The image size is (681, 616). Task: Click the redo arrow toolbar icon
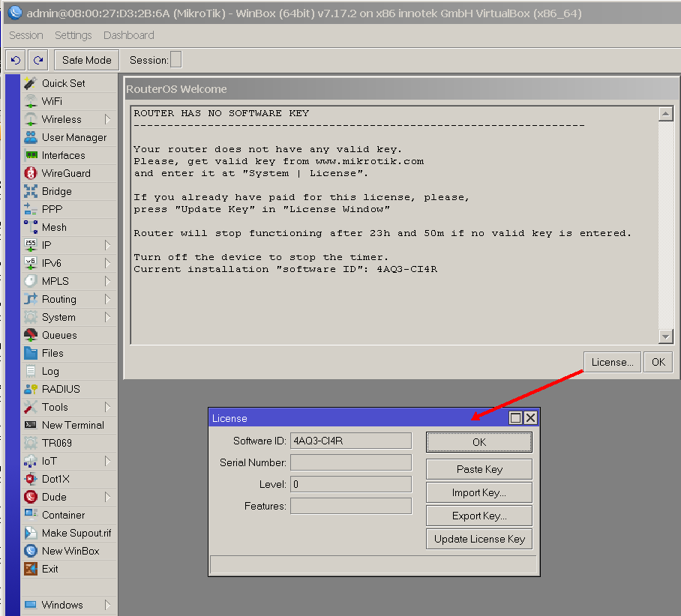point(38,60)
